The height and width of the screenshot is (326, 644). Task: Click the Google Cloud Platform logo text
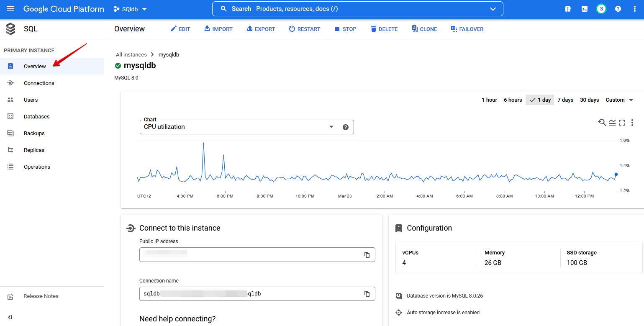[x=64, y=9]
